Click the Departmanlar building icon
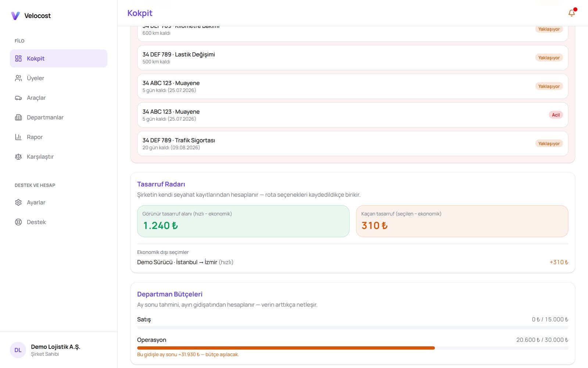The width and height of the screenshot is (588, 368). click(x=18, y=117)
